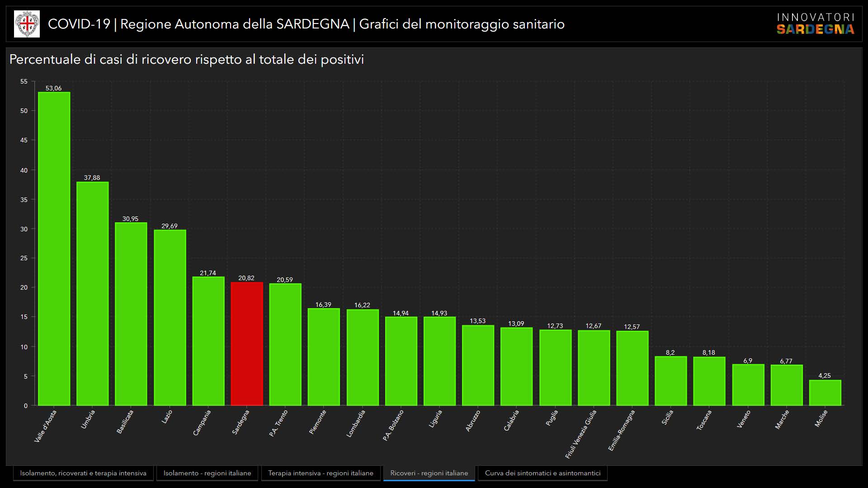Open Curva dei sintomatici e asintomantici tab

542,473
